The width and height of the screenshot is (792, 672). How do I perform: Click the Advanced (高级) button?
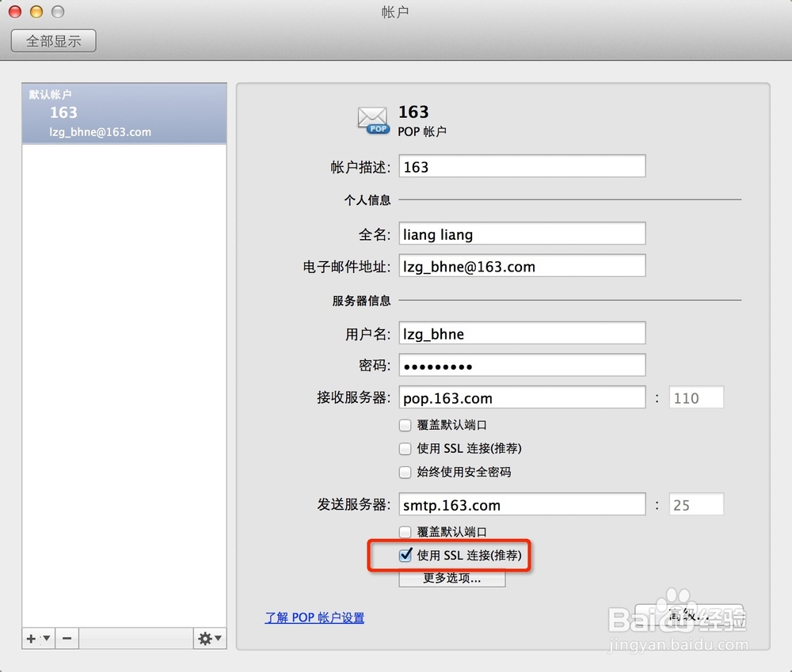coord(688,614)
